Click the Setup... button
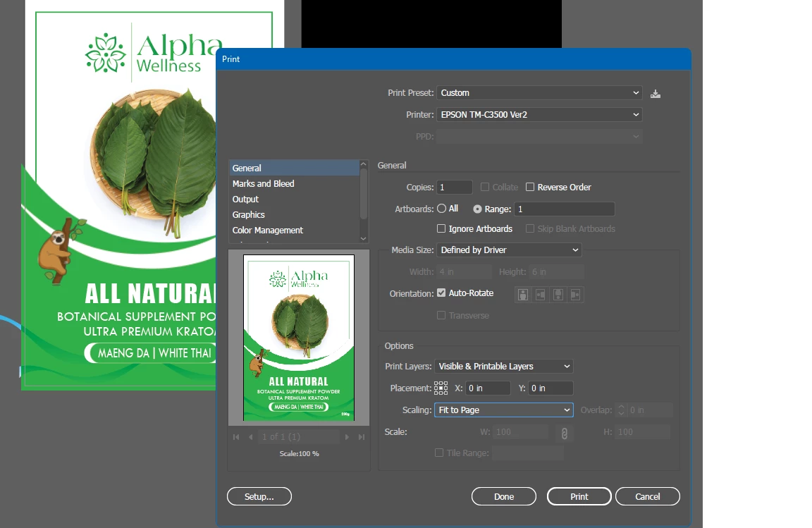 259,496
